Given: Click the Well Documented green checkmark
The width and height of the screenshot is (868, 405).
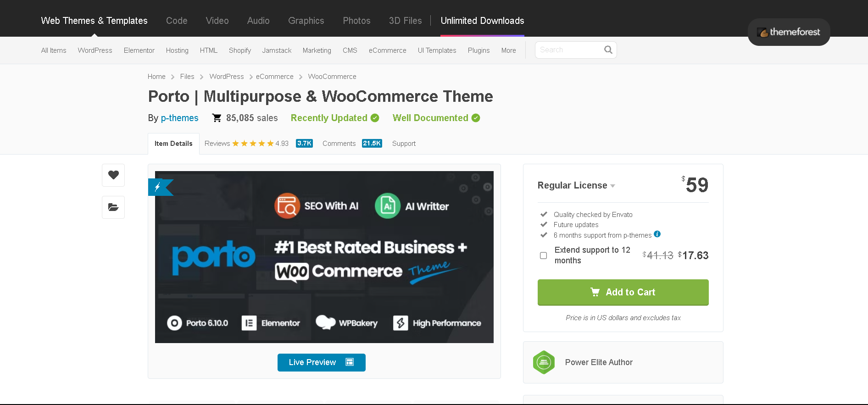Looking at the screenshot, I should point(476,118).
